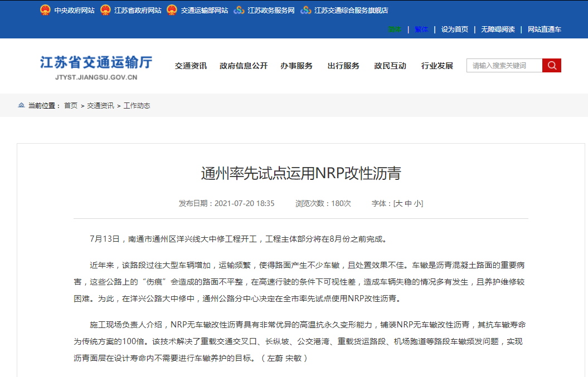Focus the 请输入搜索关键词 search field
This screenshot has width=588, height=377.
tap(504, 66)
